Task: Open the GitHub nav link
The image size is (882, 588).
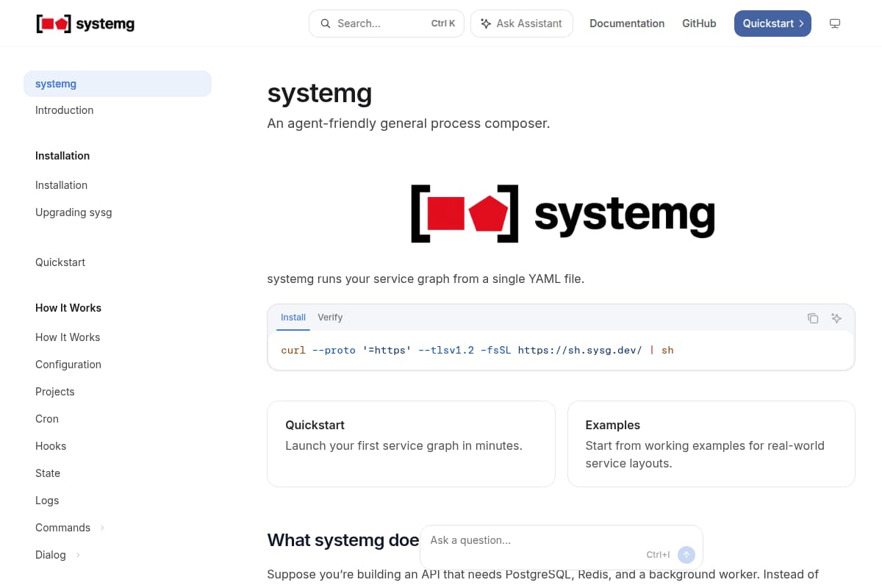Action: [699, 24]
